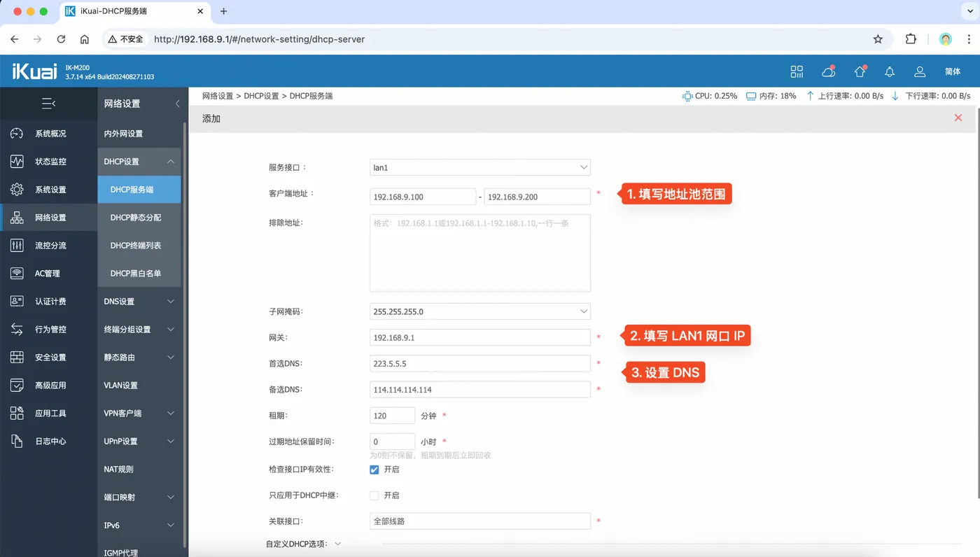Open browser extensions puzzle icon
This screenshot has width=980, height=557.
pos(911,39)
